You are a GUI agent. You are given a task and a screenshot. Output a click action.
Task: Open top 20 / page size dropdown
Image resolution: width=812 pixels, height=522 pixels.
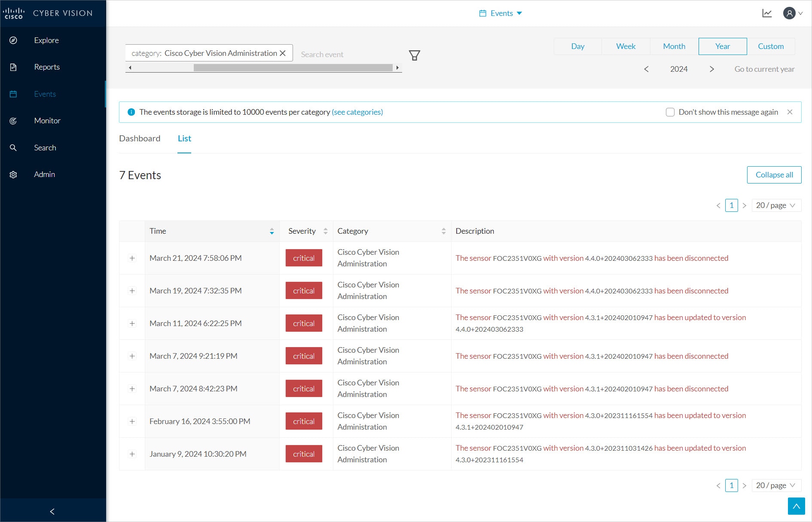point(776,205)
